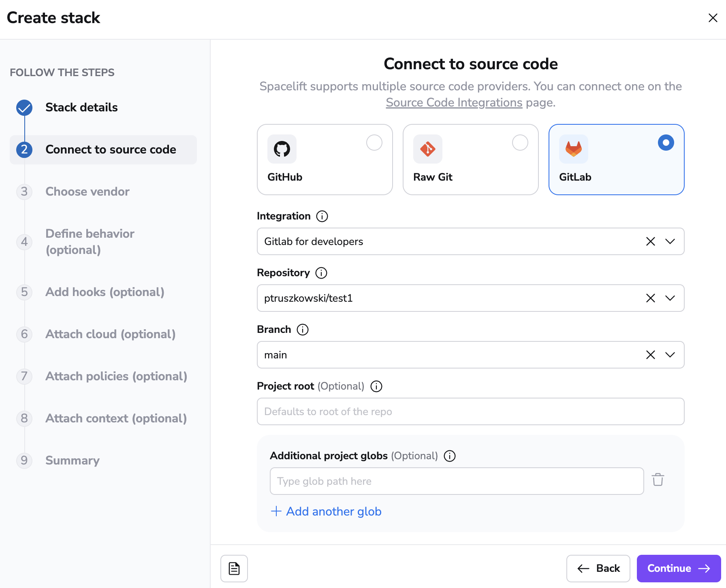Expand the Repository dropdown
The height and width of the screenshot is (588, 726).
click(669, 298)
